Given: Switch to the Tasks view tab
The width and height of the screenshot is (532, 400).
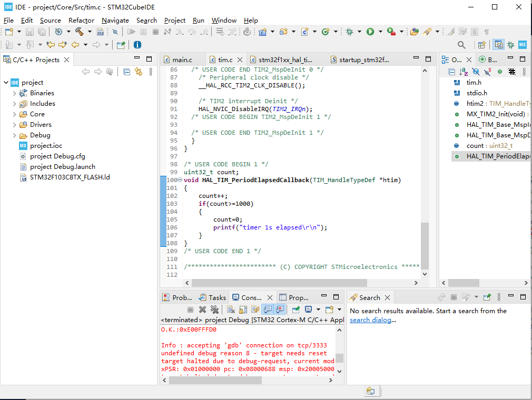Looking at the screenshot, I should pos(213,297).
